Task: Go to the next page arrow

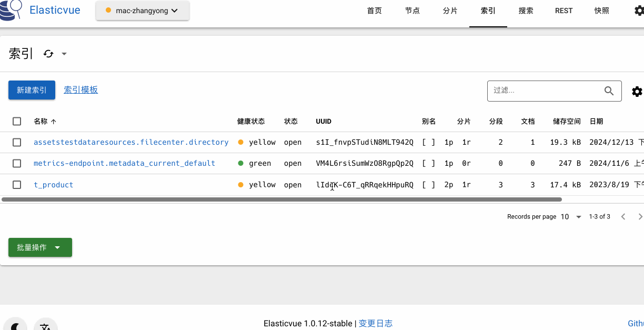Action: (640, 216)
